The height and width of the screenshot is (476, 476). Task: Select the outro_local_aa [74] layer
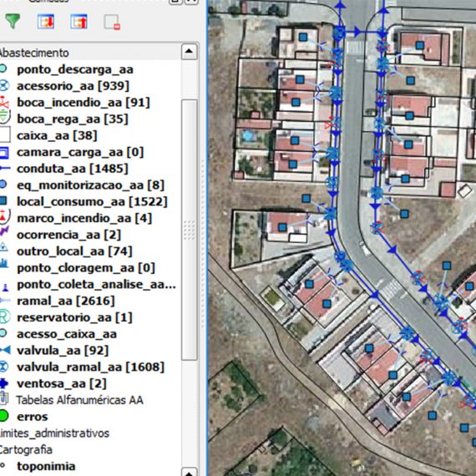(74, 251)
